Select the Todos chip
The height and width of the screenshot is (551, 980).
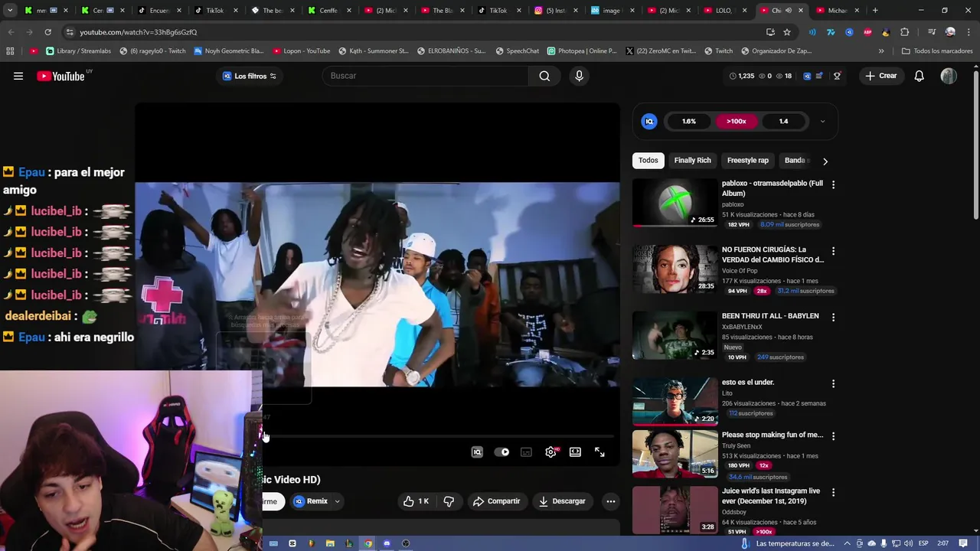648,161
